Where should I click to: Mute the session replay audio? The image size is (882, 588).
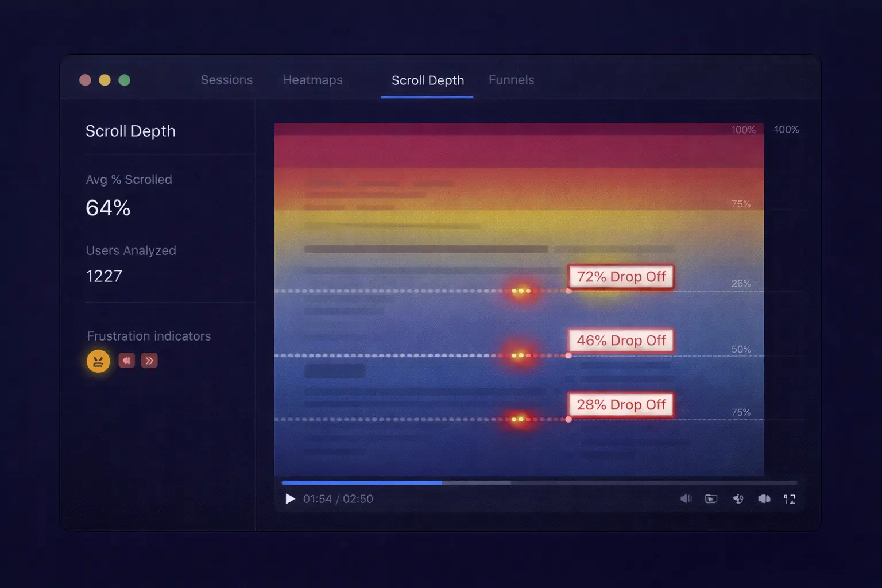point(686,499)
